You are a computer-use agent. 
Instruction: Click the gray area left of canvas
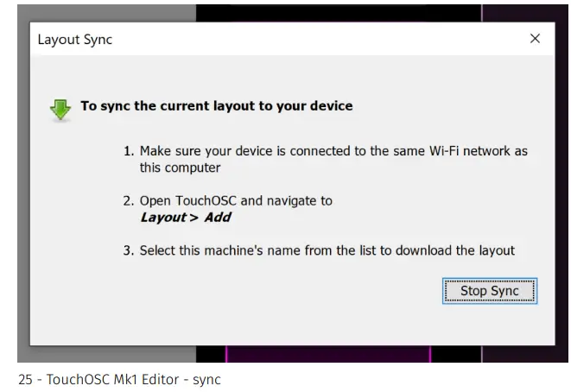(104, 12)
